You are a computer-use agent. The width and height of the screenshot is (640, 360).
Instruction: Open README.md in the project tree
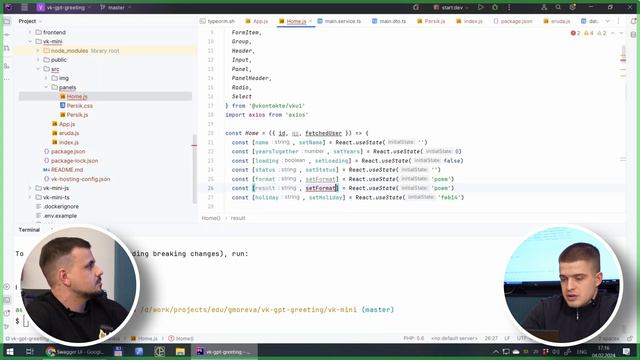(x=67, y=170)
